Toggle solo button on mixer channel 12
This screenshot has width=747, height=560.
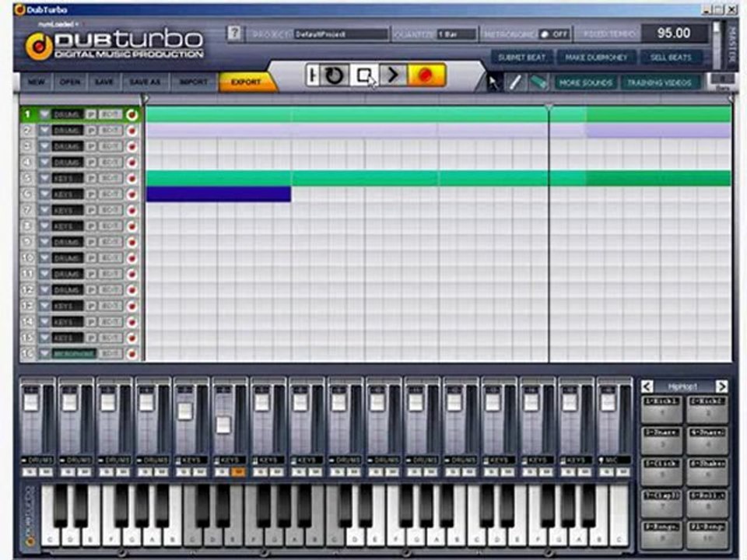[x=453, y=472]
